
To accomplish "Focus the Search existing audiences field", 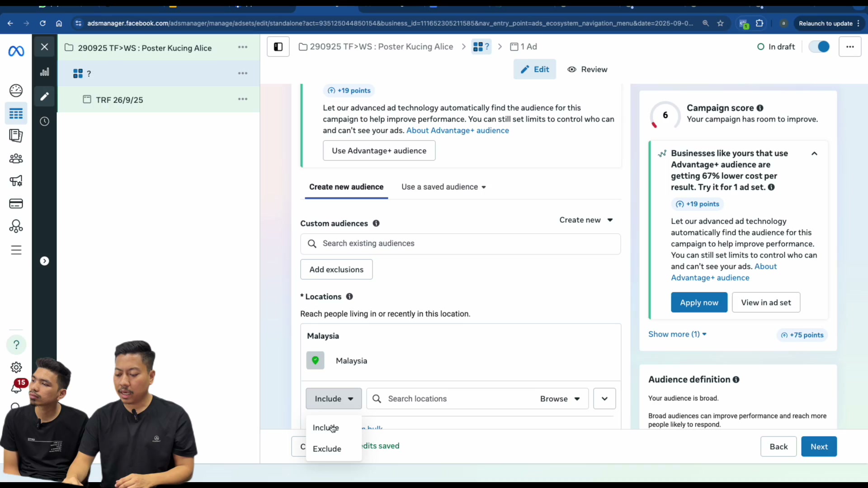I will click(460, 244).
